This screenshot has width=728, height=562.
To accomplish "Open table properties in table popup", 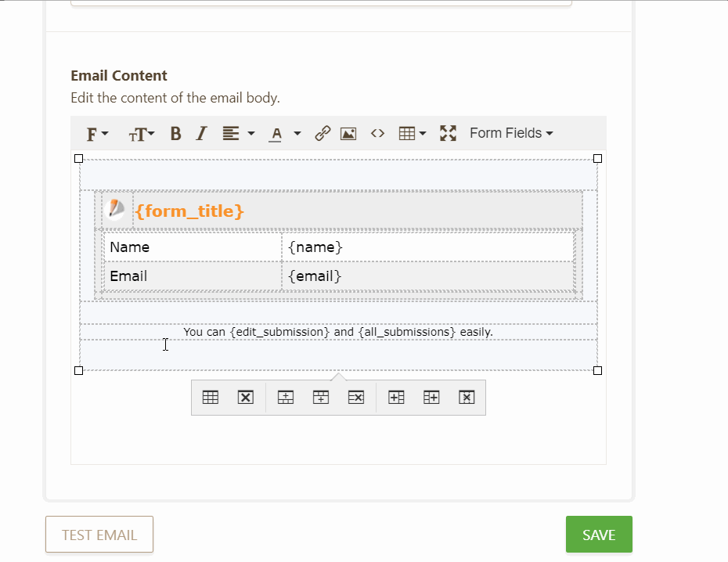I will pyautogui.click(x=211, y=398).
